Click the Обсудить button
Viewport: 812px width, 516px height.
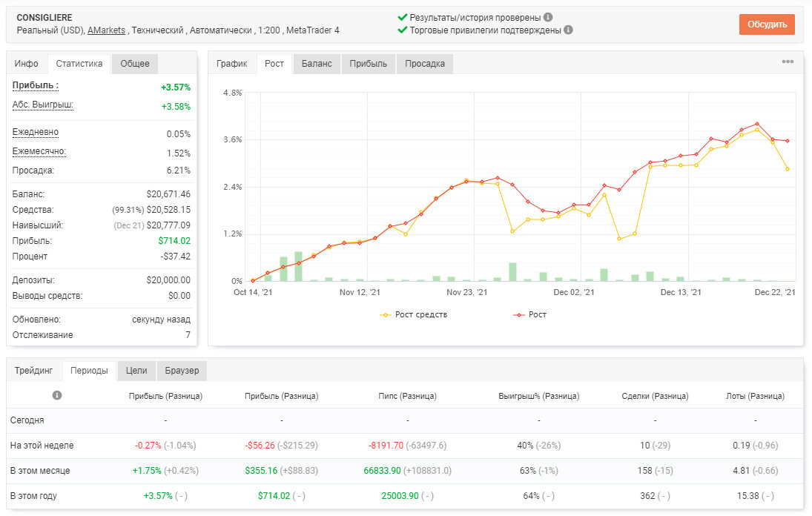[x=767, y=24]
